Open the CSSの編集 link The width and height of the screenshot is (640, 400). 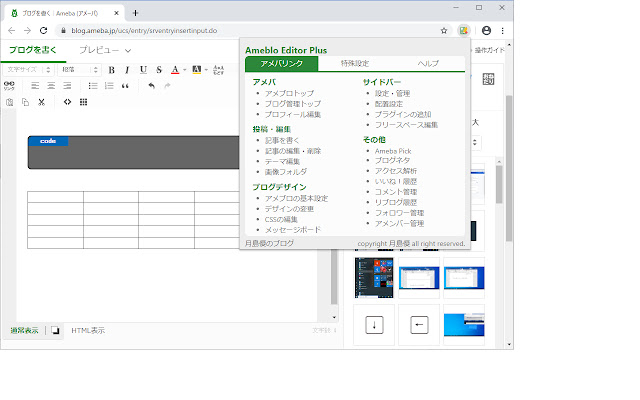coord(281,220)
